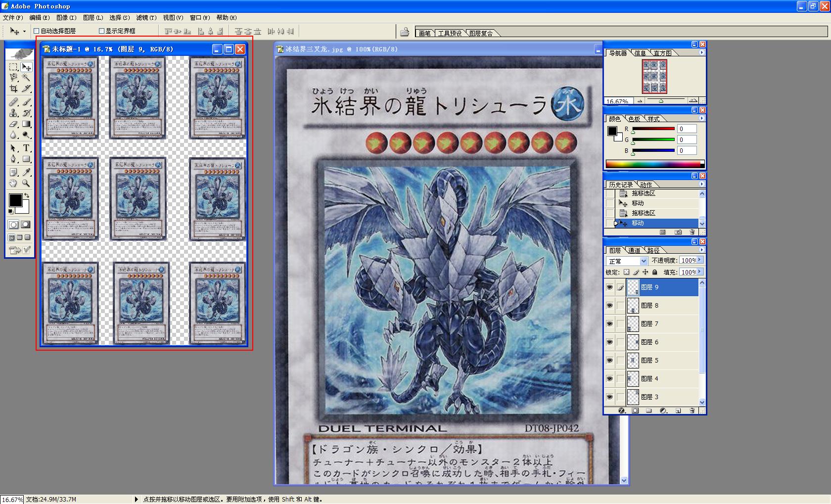Select the Clone Stamp tool

(13, 113)
